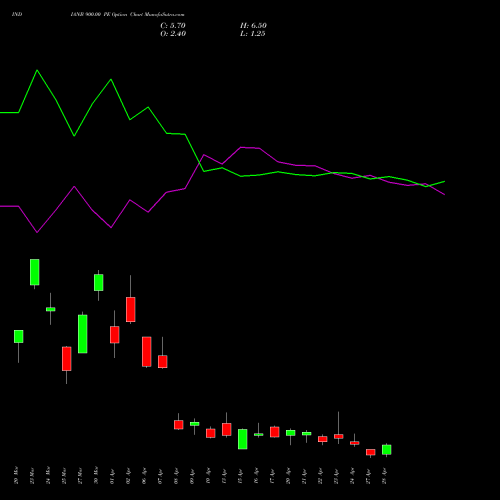The height and width of the screenshot is (500, 500).
Task: Click the IND label at top left
Action: tap(17, 15)
